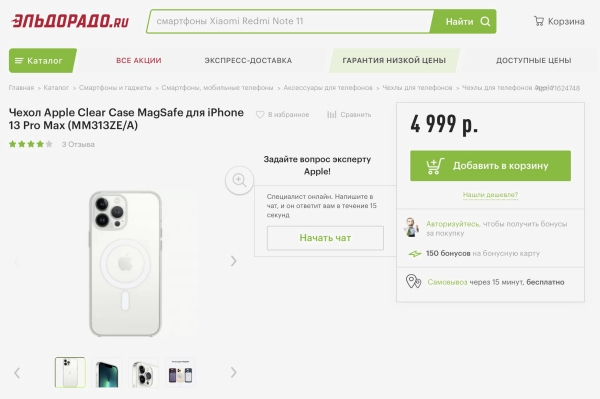Go to next thumbnails with right chevron
Viewport: 600px width, 399px height.
pos(233,372)
